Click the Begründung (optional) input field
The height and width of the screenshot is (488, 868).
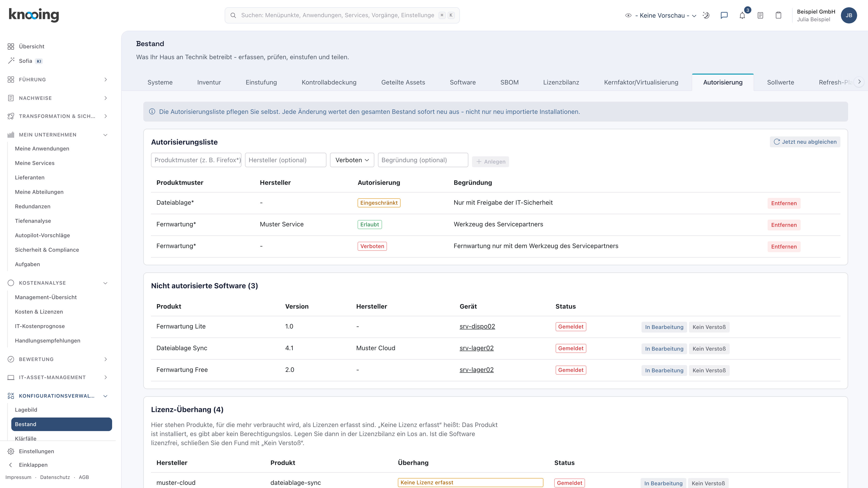pyautogui.click(x=423, y=160)
